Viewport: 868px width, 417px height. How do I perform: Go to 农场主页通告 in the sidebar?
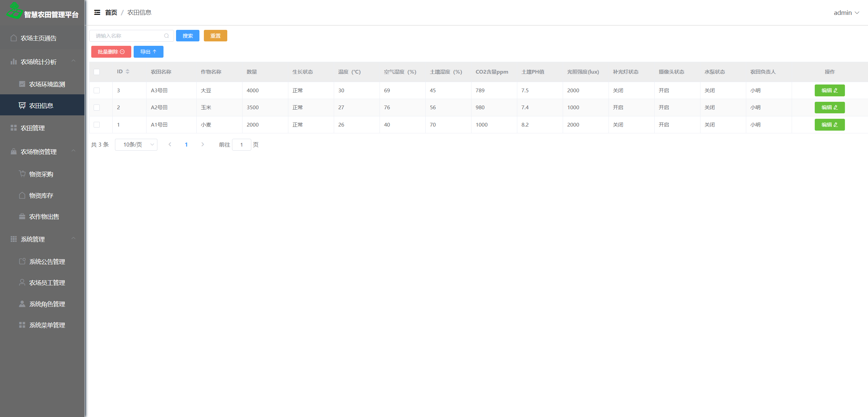coord(38,38)
